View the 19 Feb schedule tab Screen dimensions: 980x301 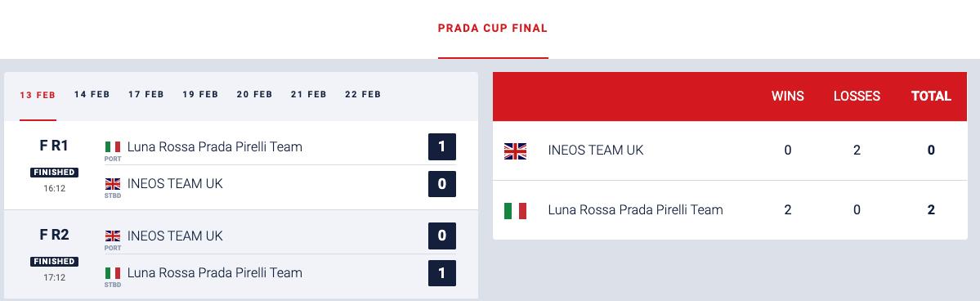pyautogui.click(x=200, y=95)
